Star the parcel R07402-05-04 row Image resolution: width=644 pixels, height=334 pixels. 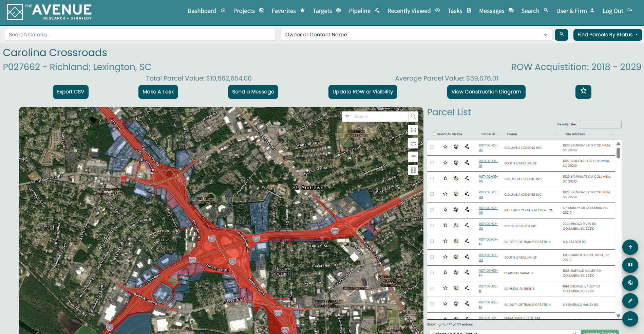tap(445, 194)
